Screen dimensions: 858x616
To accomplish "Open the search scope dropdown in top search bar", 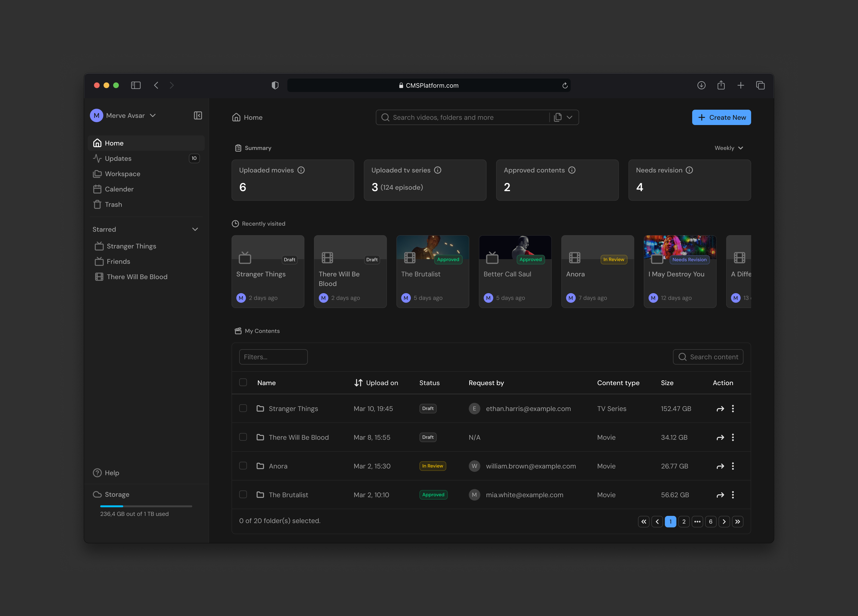I will 564,117.
